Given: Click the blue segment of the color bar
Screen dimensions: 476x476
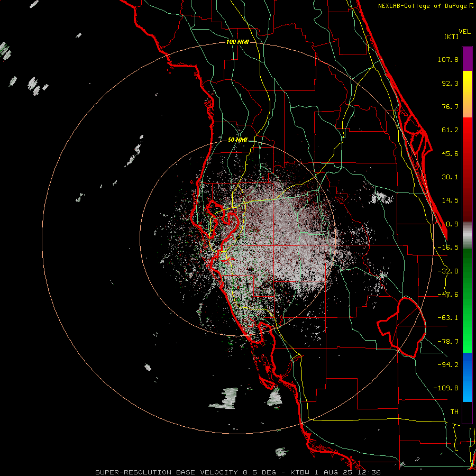Looking at the screenshot, I should 467,377.
